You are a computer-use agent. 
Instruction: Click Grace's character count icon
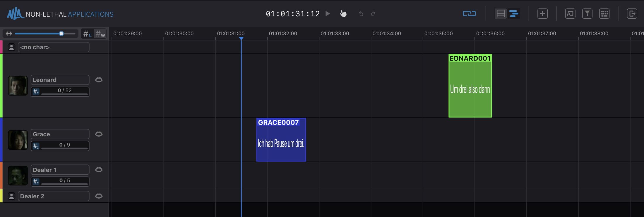click(x=36, y=146)
